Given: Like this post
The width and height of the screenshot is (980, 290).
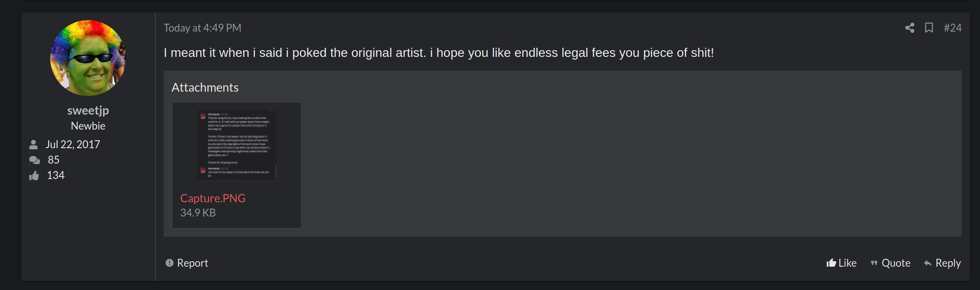Looking at the screenshot, I should point(847,263).
